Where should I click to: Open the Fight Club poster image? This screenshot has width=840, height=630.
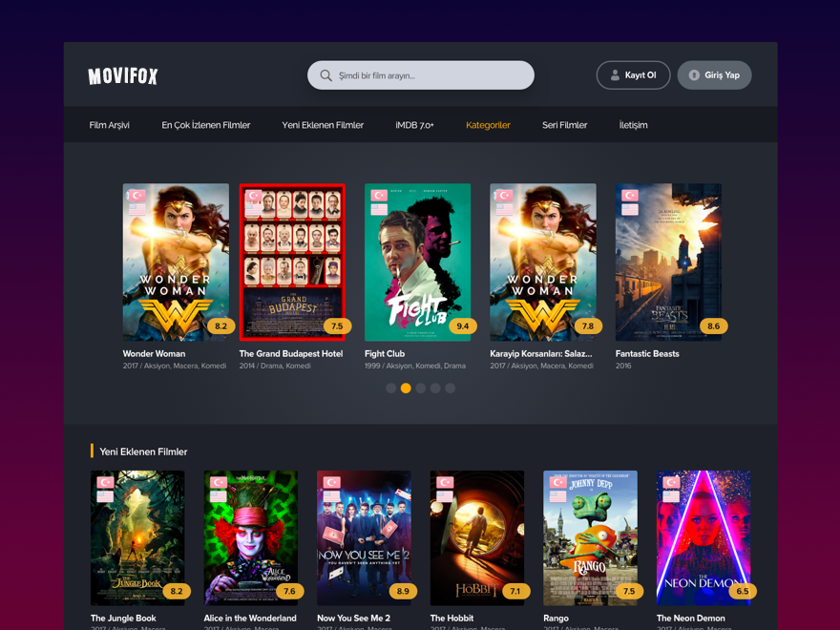pyautogui.click(x=418, y=262)
